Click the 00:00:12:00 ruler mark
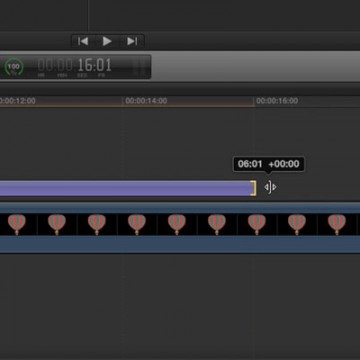Screen dimensions: 360x360 click(x=17, y=101)
